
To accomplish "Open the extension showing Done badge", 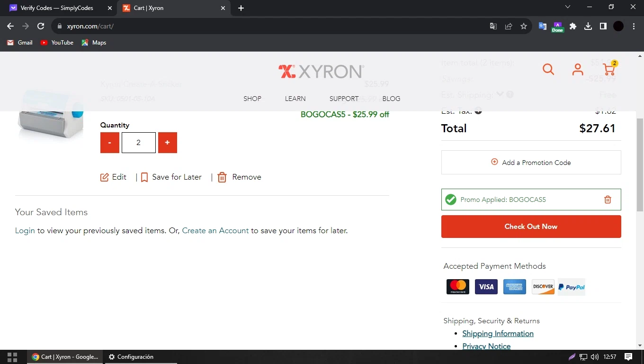I will click(x=558, y=27).
